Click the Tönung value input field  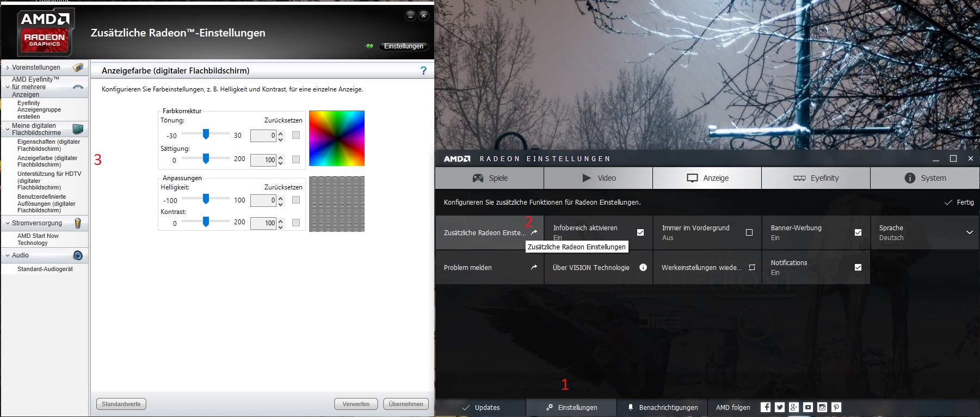pos(263,136)
